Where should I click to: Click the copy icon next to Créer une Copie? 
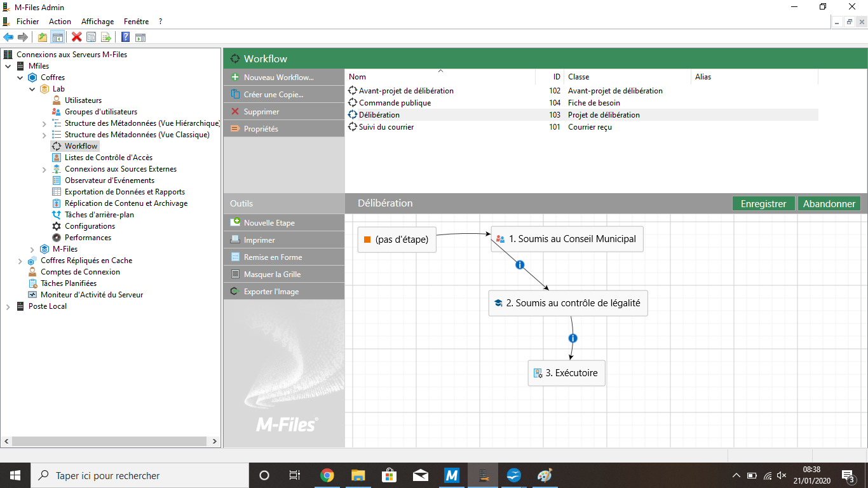click(x=235, y=94)
